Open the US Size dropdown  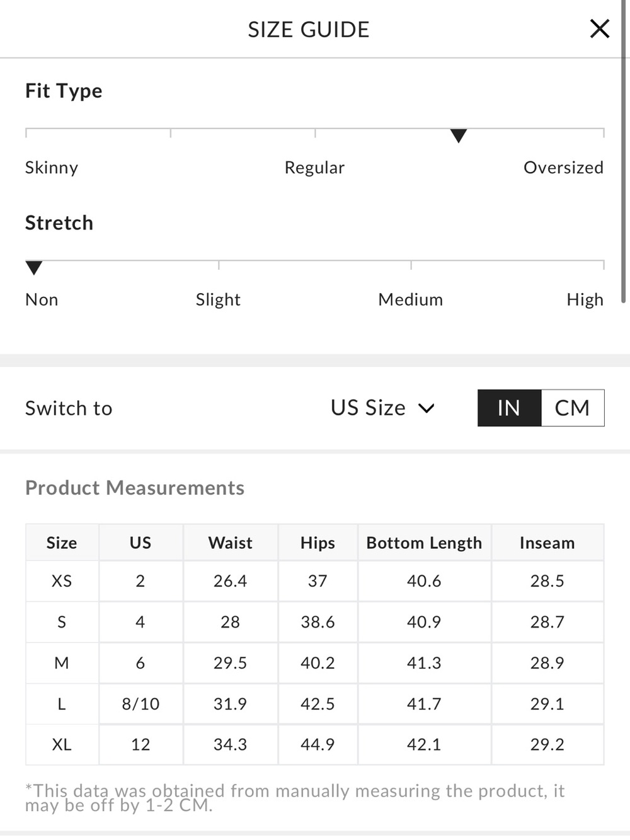pyautogui.click(x=382, y=408)
